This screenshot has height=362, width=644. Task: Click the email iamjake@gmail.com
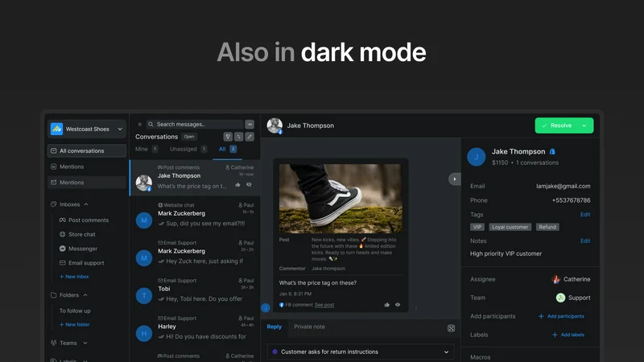point(563,186)
